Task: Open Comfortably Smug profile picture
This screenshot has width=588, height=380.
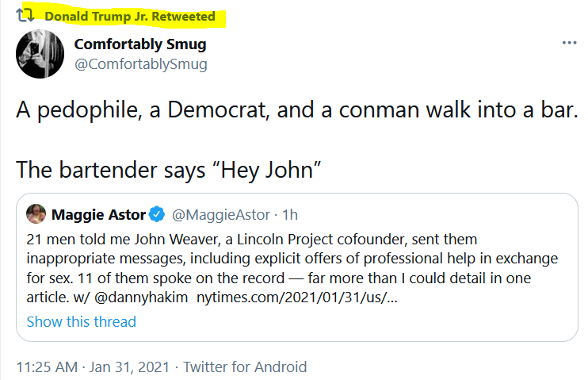Action: pos(40,54)
